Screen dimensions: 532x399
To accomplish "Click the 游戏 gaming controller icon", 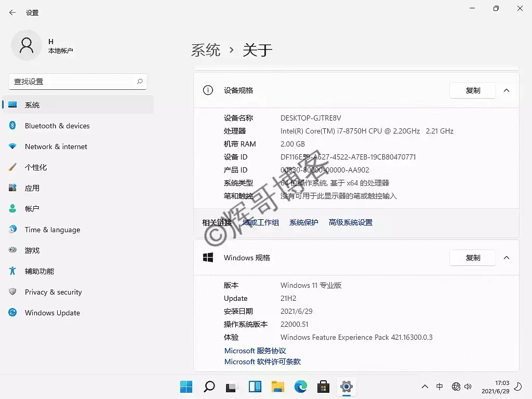I will coord(12,250).
